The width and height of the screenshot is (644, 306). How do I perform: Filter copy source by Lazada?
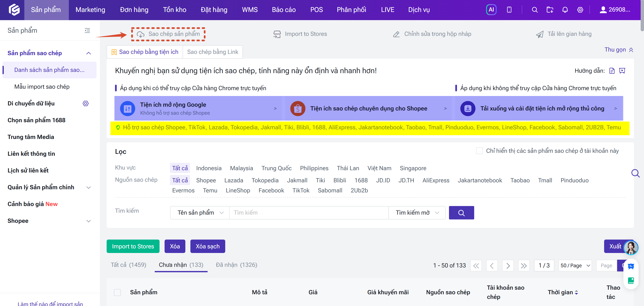tap(233, 180)
